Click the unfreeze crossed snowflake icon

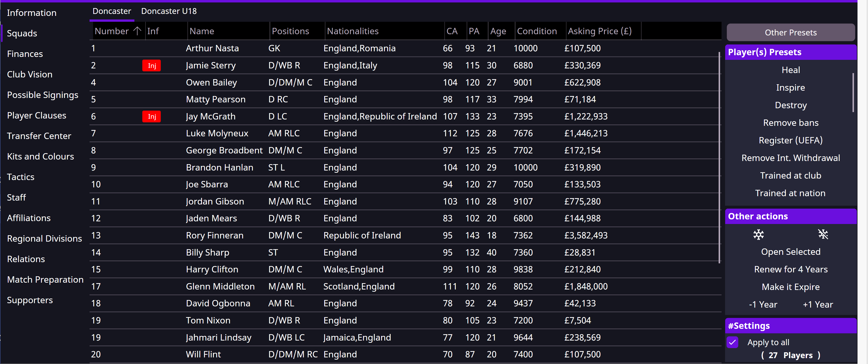click(823, 234)
